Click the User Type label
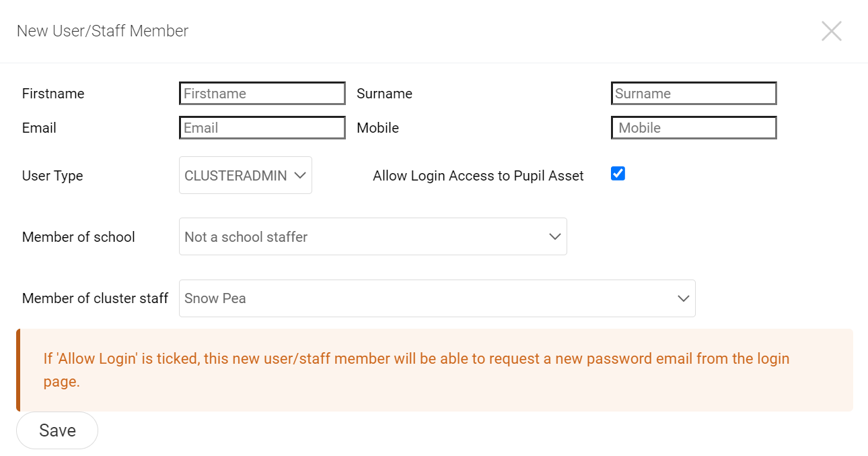Image resolution: width=868 pixels, height=456 pixels. pos(52,176)
